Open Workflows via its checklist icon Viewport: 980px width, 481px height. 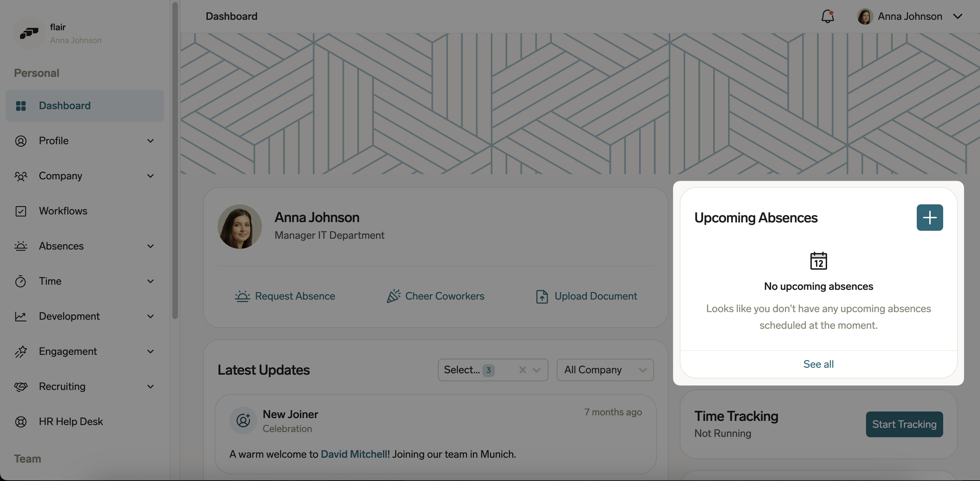pyautogui.click(x=21, y=211)
